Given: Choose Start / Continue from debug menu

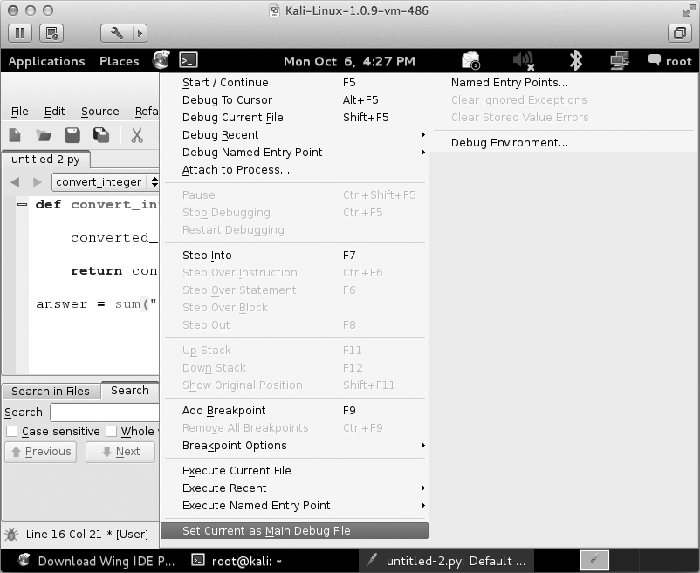Looking at the screenshot, I should (225, 82).
